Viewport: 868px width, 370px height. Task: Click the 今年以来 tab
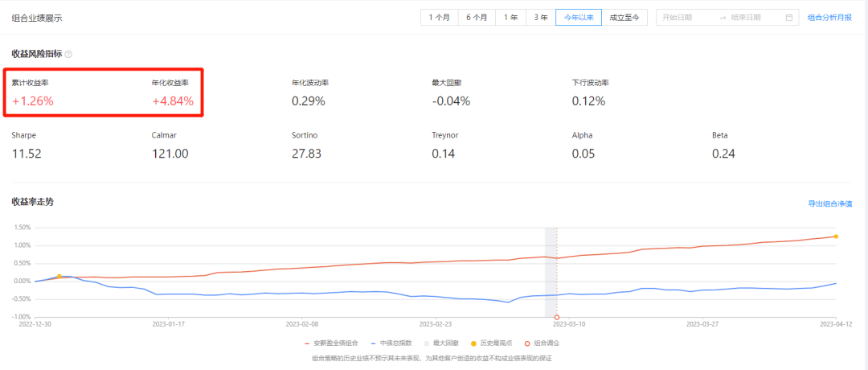tap(579, 17)
